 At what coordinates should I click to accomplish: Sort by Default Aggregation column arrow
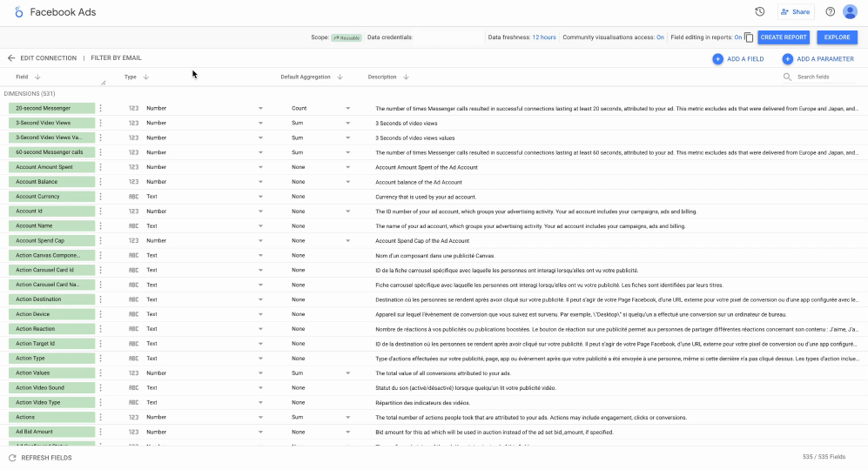340,77
